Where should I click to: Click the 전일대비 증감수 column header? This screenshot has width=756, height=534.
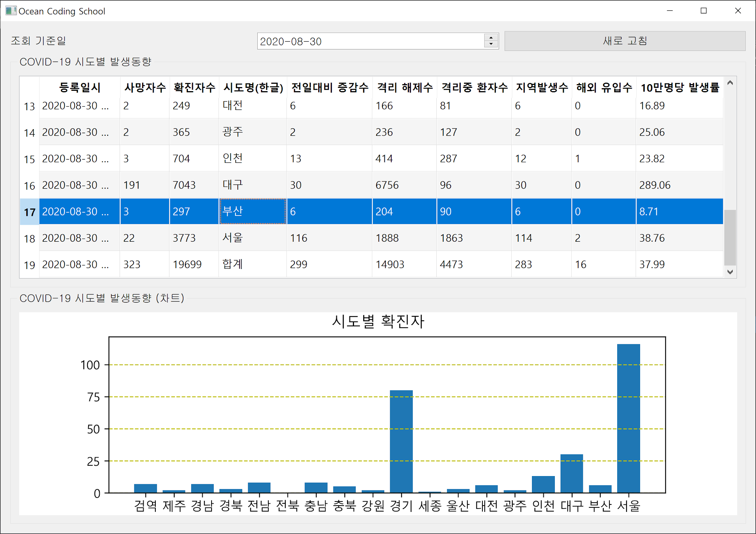click(x=330, y=87)
